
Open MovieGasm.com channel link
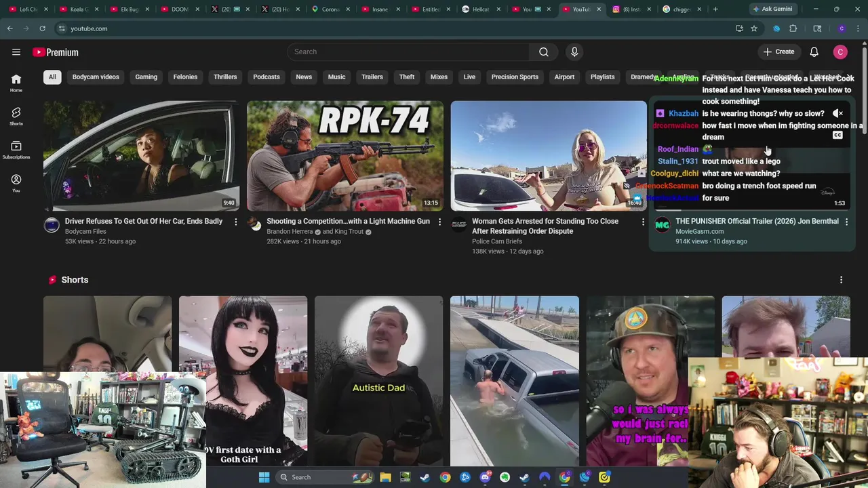[x=699, y=232]
